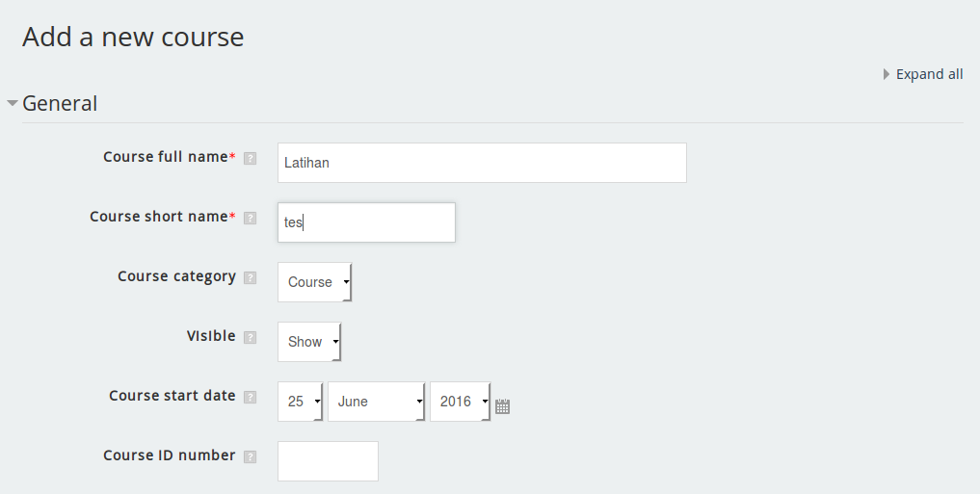Open the start year 2016 dropdown

460,402
